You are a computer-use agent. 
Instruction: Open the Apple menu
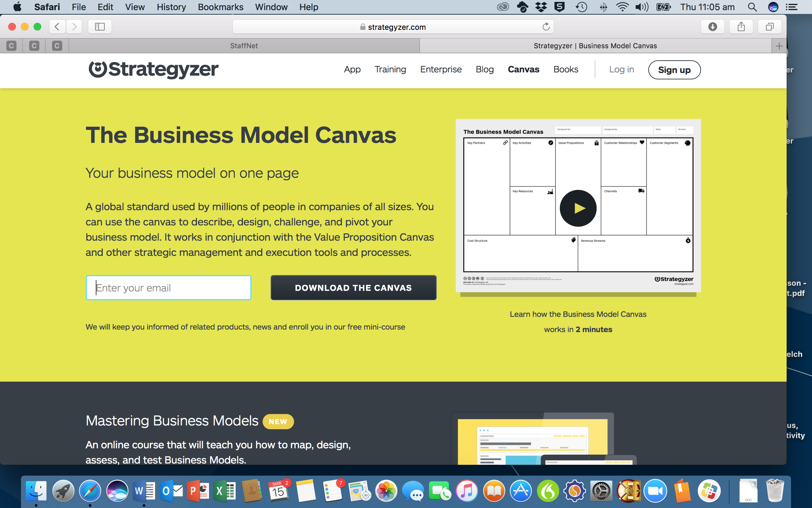17,7
